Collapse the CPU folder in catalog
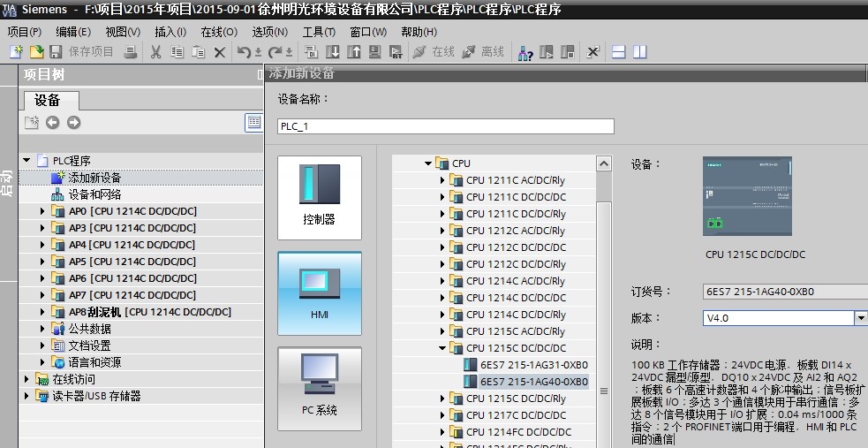868x448 pixels. tap(428, 163)
